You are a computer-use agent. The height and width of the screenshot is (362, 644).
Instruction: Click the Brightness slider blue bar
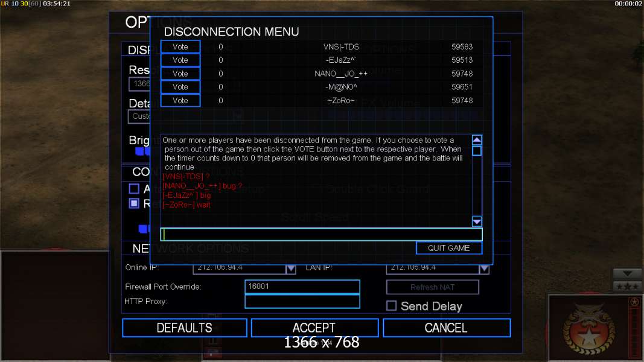coord(143,151)
